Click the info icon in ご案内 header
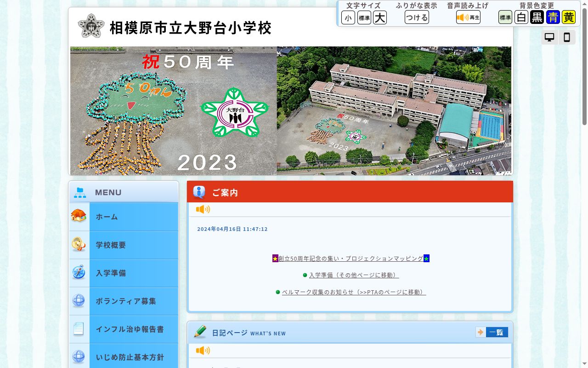588x368 pixels. (199, 192)
